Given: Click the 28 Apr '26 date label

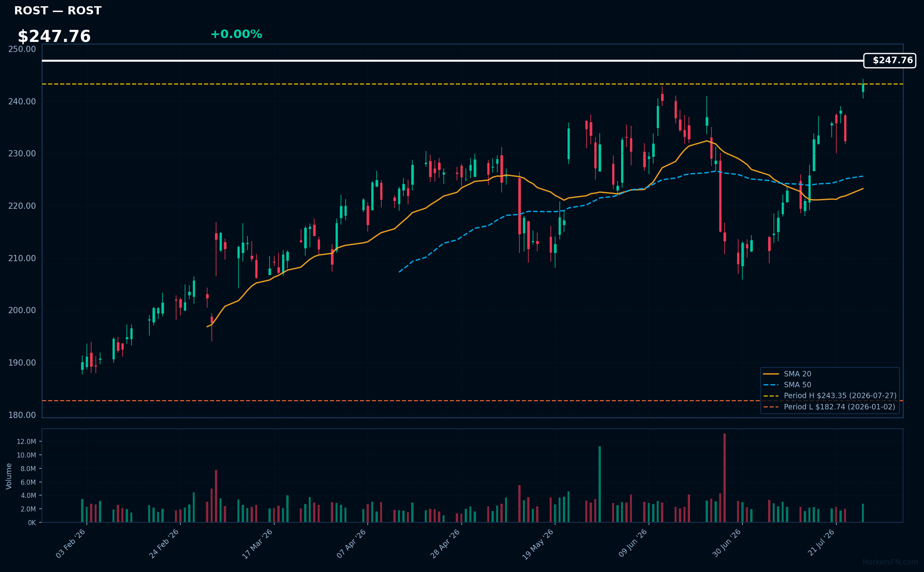Looking at the screenshot, I should (445, 544).
